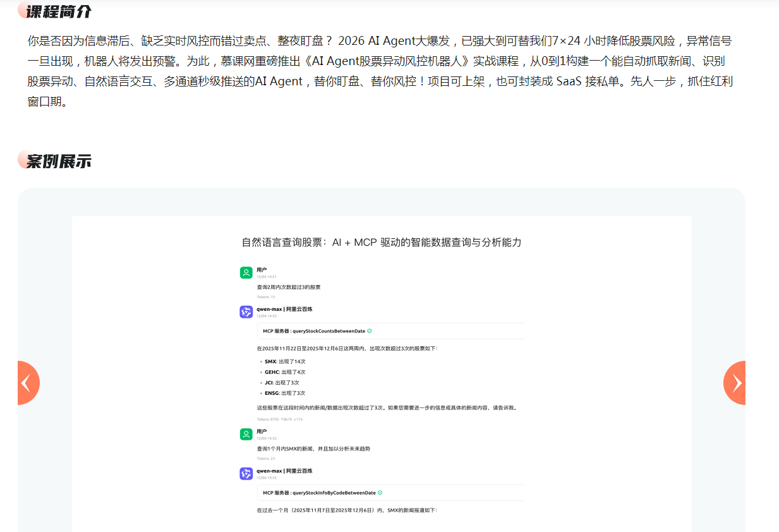
Task: Click the JCI: 出现了3次 list item
Action: pyautogui.click(x=282, y=383)
